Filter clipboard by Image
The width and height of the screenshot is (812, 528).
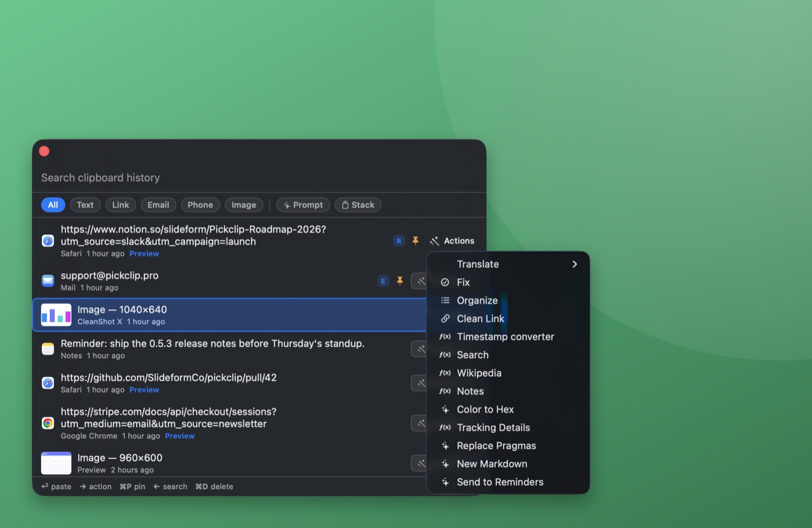coord(244,205)
